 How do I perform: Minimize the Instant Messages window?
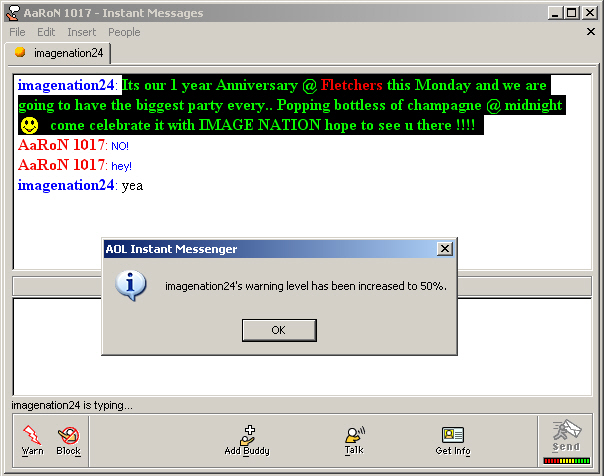[x=555, y=13]
